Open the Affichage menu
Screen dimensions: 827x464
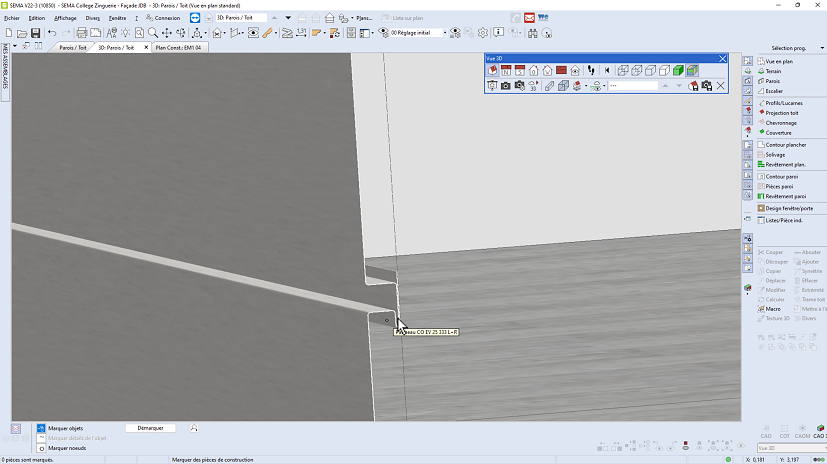click(x=65, y=18)
